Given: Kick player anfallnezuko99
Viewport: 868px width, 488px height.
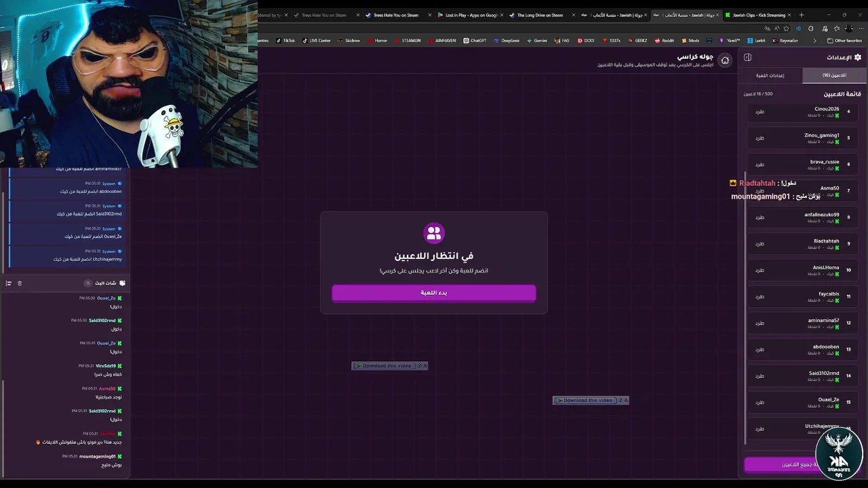Looking at the screenshot, I should [759, 218].
